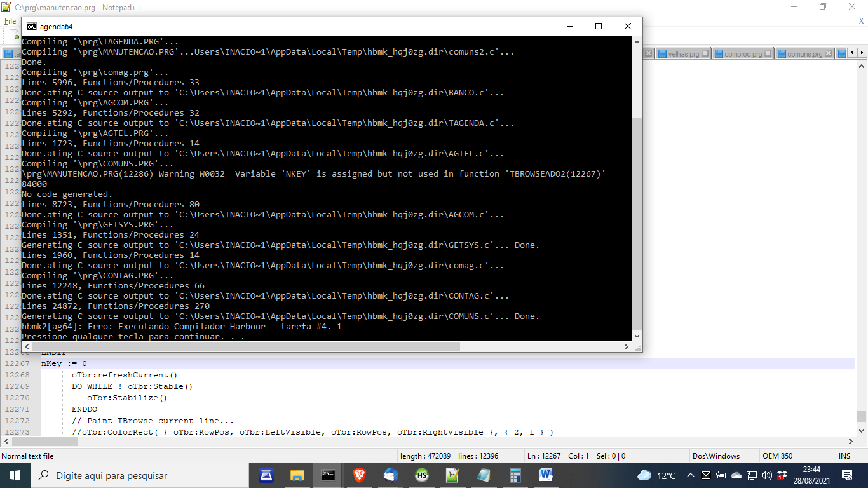868x488 pixels.
Task: Open the blue bird mail app on taskbar
Action: (x=390, y=475)
